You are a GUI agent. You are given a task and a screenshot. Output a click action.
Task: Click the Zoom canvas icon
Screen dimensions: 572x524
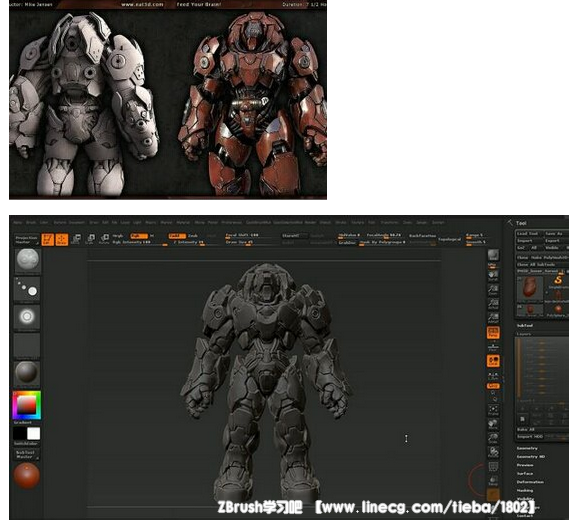tap(493, 290)
